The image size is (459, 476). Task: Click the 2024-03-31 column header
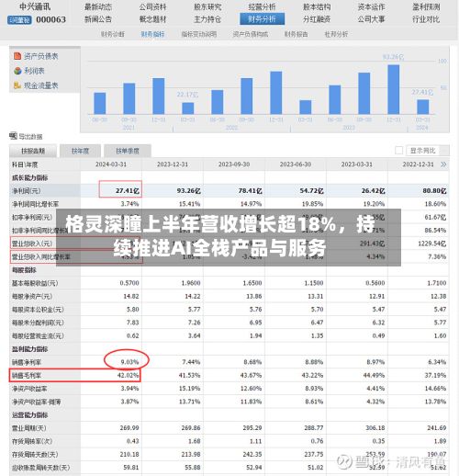click(111, 164)
